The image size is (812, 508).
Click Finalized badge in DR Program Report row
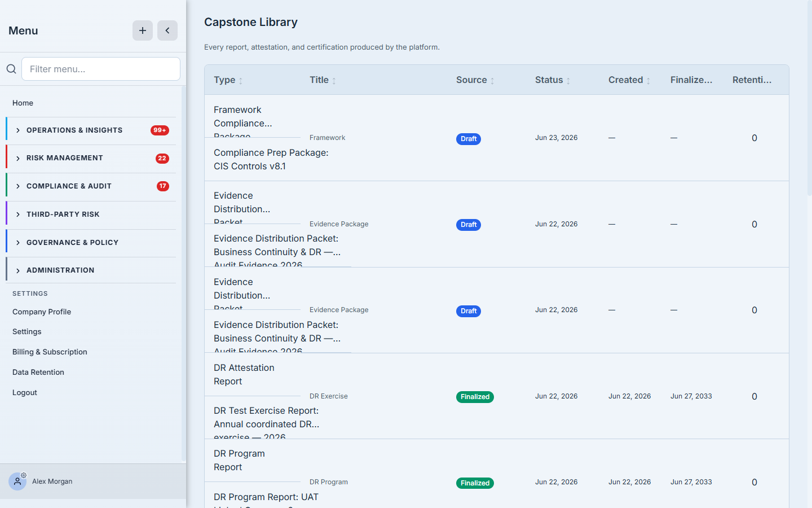pos(475,483)
